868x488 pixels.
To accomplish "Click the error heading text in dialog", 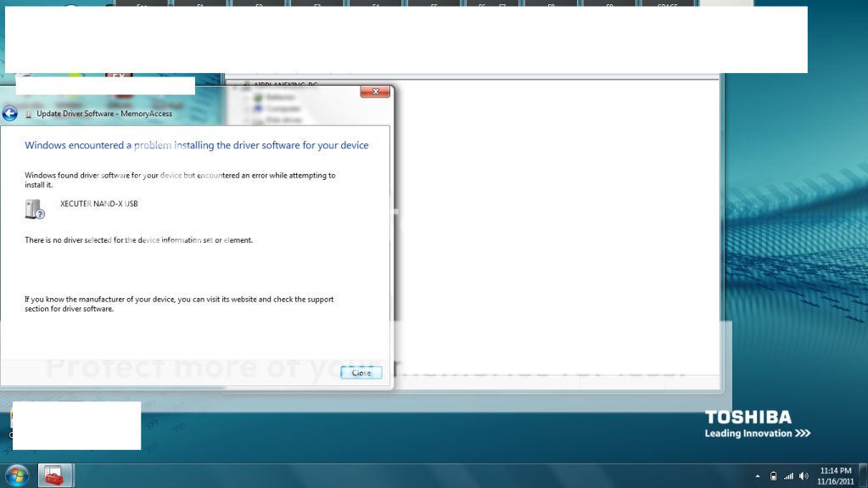I will point(197,145).
